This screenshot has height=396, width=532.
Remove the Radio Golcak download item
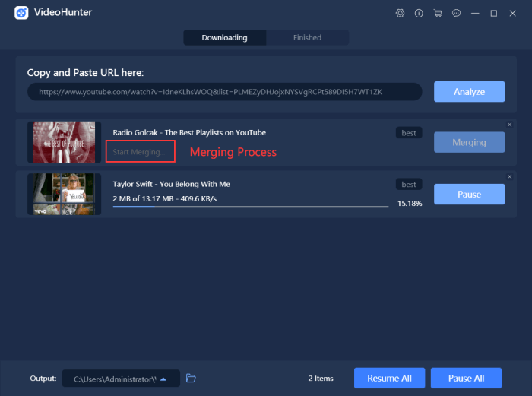pos(509,125)
